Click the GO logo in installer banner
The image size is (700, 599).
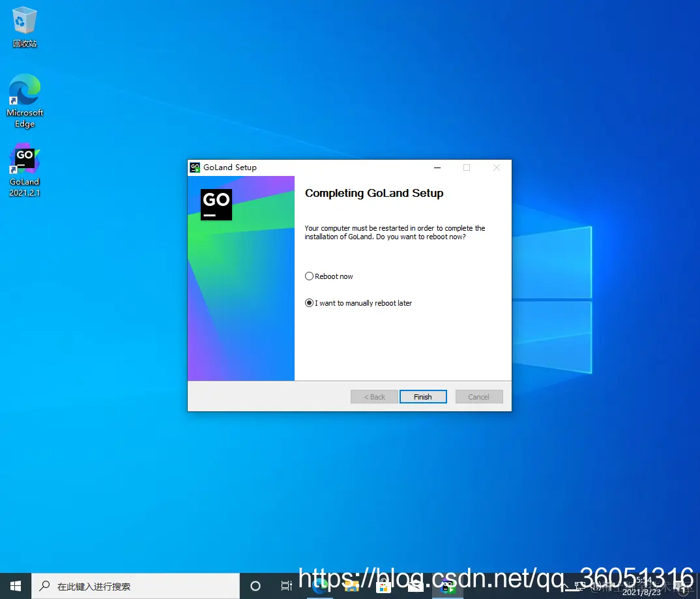[216, 205]
